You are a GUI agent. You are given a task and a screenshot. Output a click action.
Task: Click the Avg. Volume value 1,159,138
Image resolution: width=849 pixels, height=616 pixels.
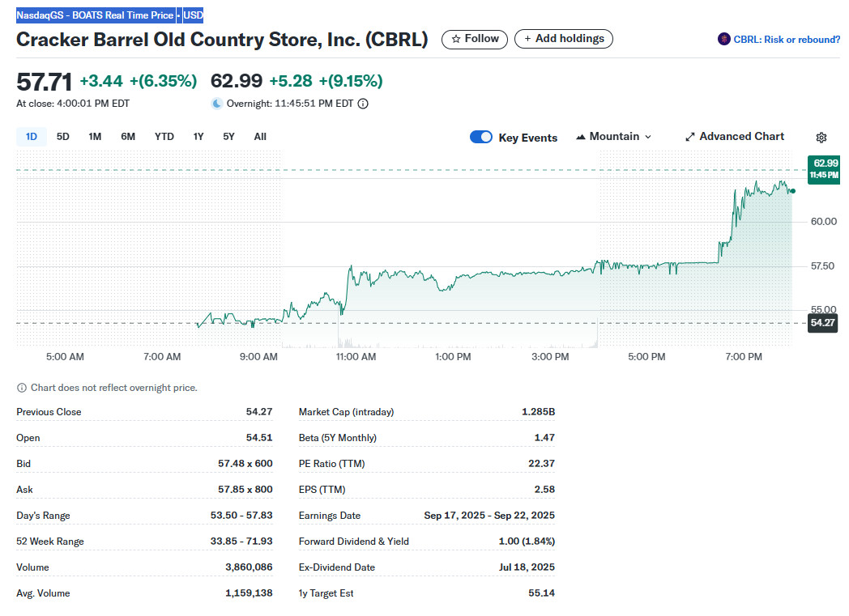click(x=249, y=593)
